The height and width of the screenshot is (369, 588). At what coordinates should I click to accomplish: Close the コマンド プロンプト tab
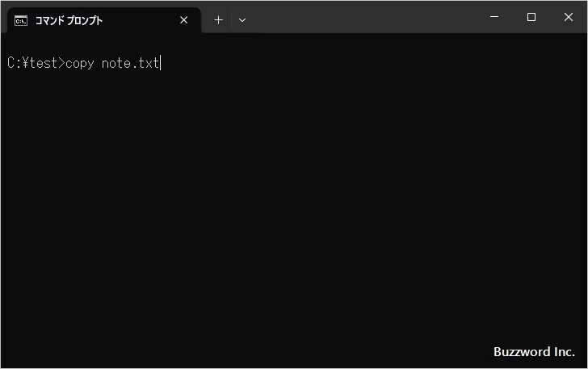pyautogui.click(x=183, y=20)
